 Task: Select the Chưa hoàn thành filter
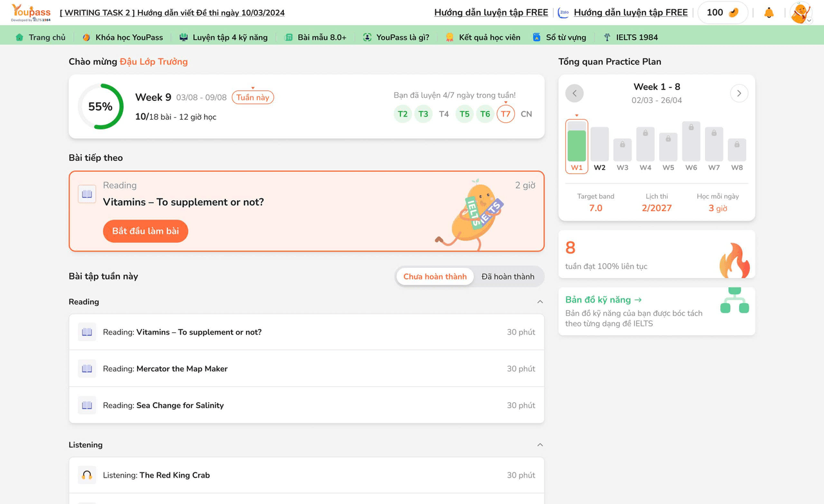coord(435,277)
